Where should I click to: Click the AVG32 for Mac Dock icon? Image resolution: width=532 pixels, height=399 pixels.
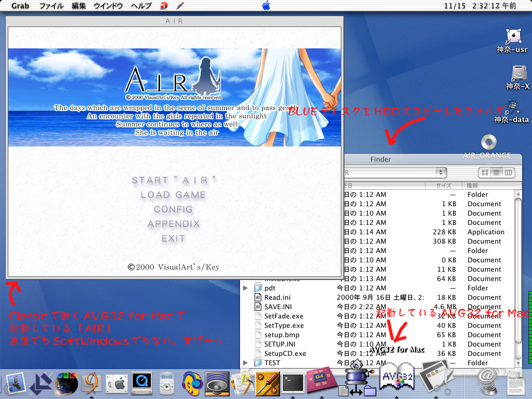pos(397,377)
